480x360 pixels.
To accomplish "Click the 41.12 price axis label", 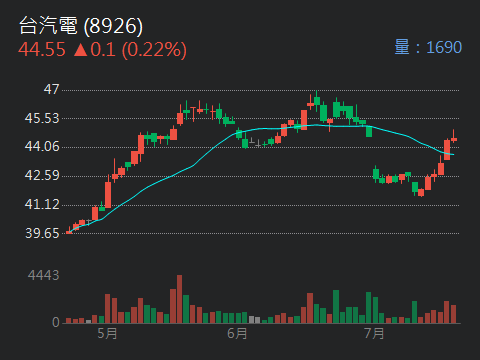I will pyautogui.click(x=42, y=204).
